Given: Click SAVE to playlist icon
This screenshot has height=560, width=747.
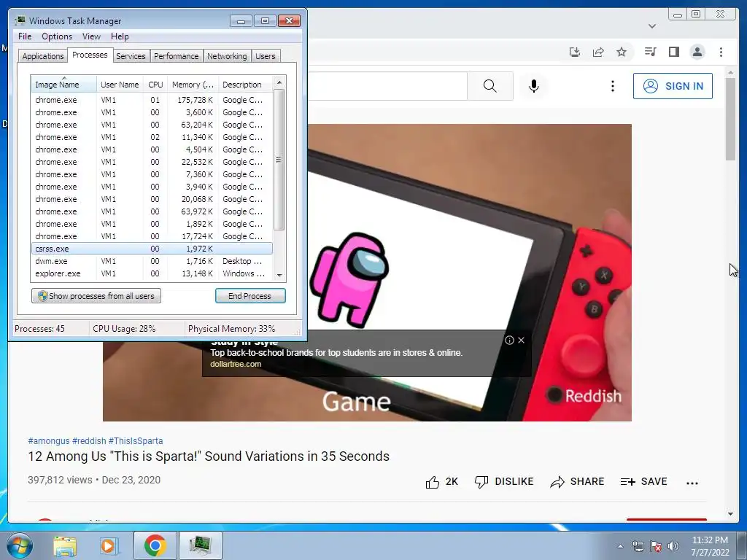Looking at the screenshot, I should click(628, 482).
